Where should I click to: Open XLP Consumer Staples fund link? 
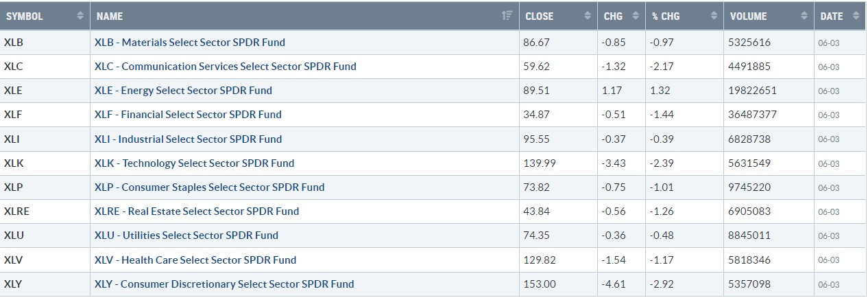[210, 187]
